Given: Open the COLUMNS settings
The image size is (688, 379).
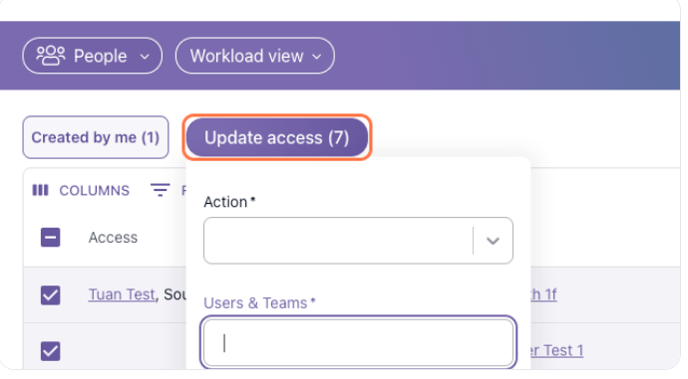Looking at the screenshot, I should 81,190.
